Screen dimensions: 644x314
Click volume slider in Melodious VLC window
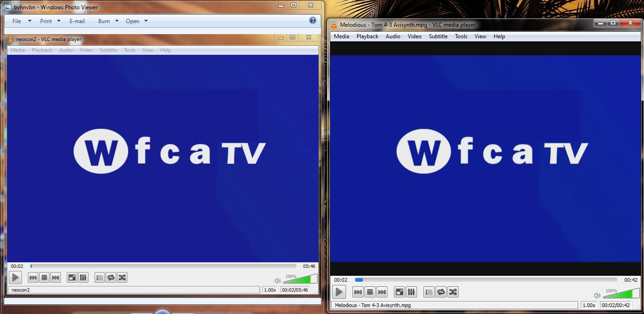[x=621, y=294]
